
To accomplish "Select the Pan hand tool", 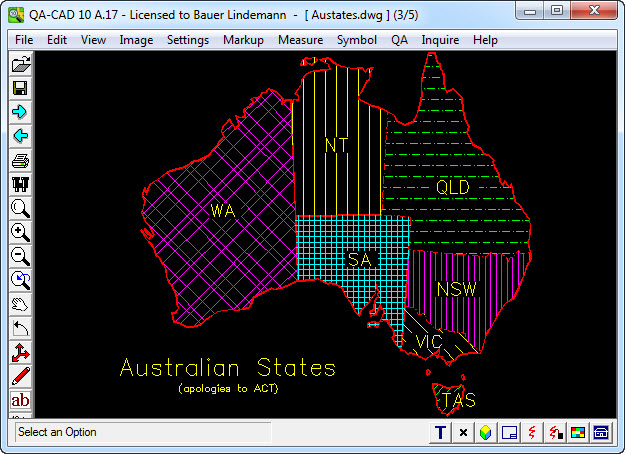I will pos(21,305).
